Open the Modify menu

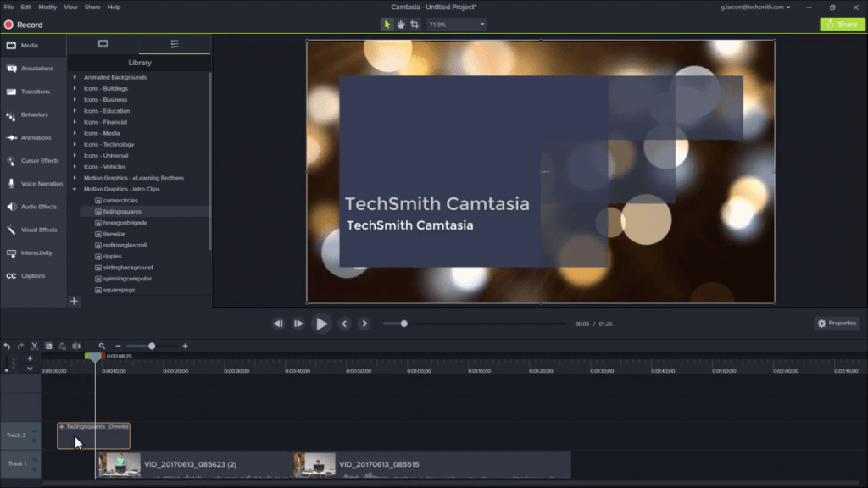pyautogui.click(x=47, y=7)
